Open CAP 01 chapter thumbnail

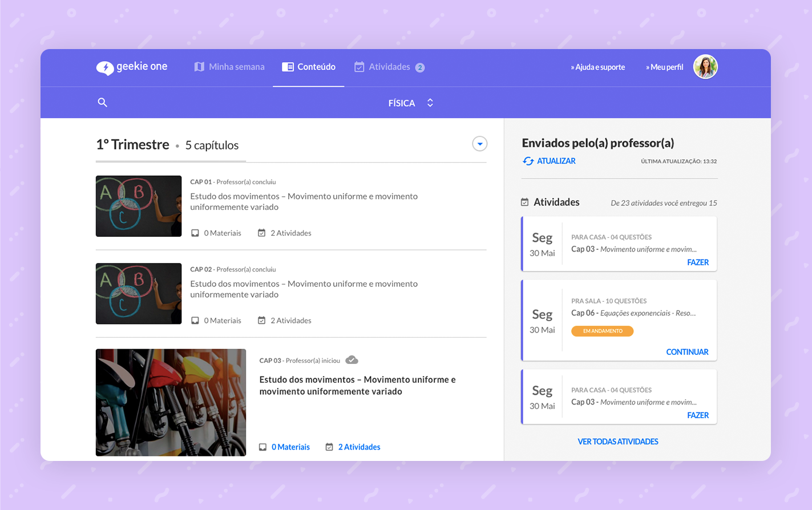[x=139, y=206]
